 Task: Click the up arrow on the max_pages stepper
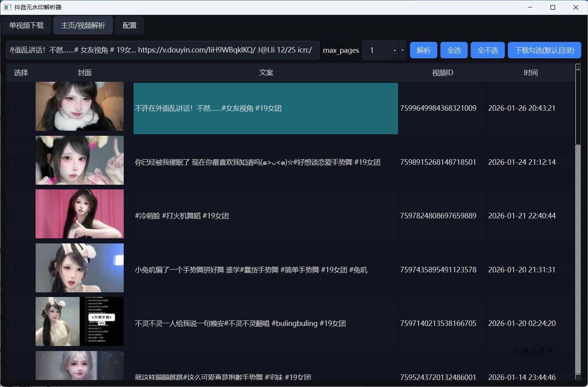pos(395,50)
